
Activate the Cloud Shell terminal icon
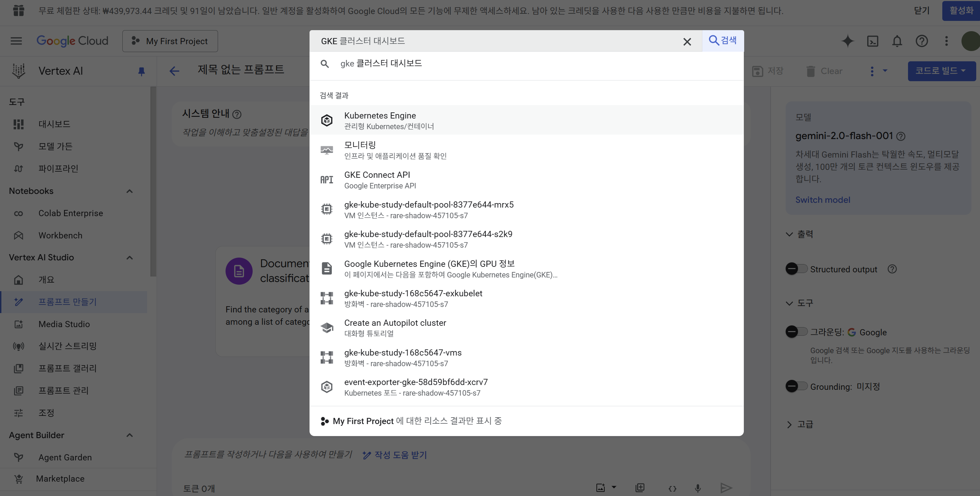click(x=872, y=41)
